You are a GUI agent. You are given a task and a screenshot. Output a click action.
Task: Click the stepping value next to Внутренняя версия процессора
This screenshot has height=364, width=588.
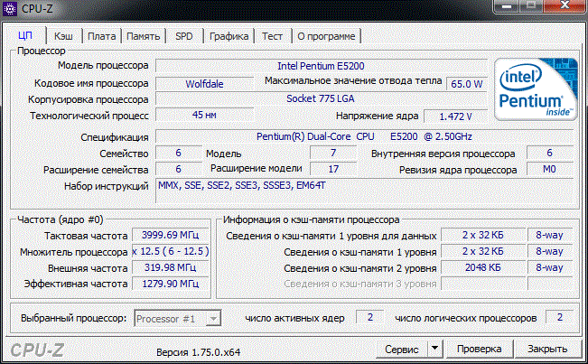tap(550, 153)
